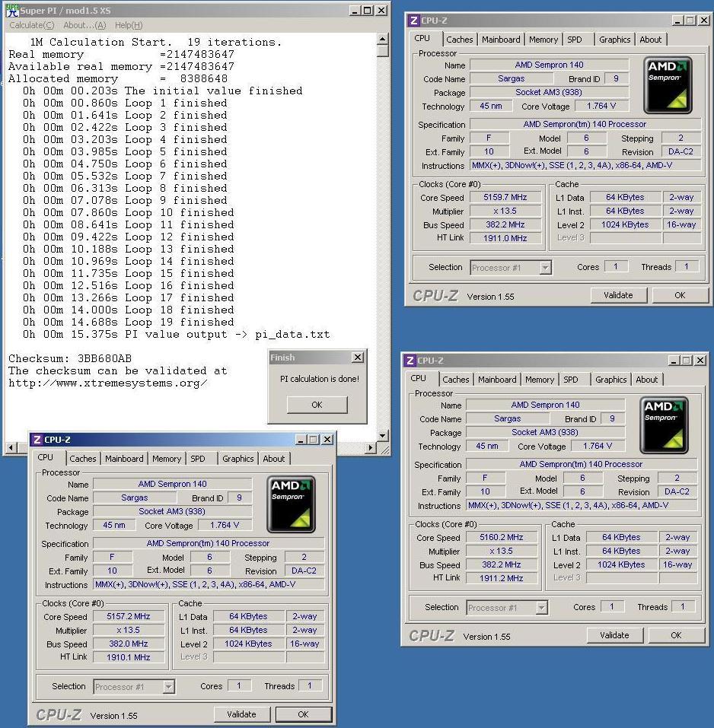Click HT Link 1911.2 MHz value
Viewport: 714px width, 728px height.
(502, 578)
